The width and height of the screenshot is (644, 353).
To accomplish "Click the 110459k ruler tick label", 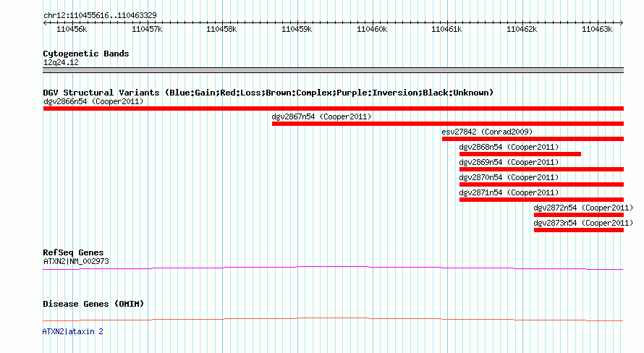I will [x=297, y=29].
